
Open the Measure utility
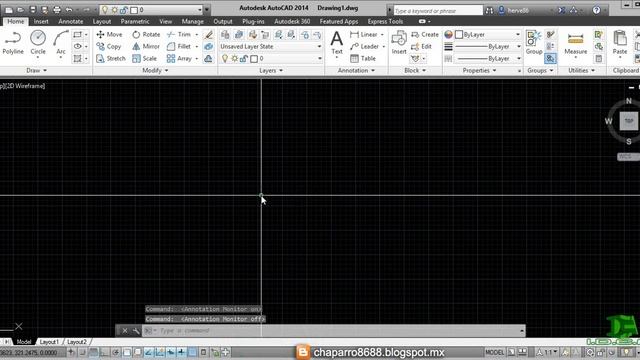[576, 43]
